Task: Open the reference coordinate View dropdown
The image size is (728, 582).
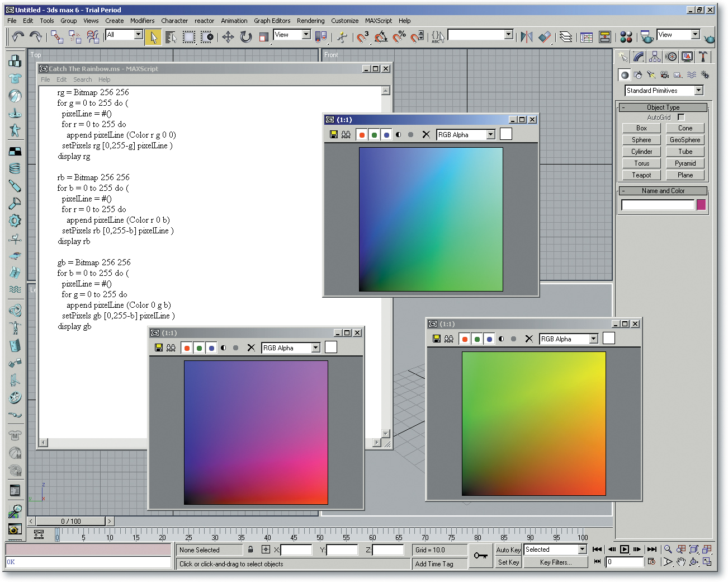Action: click(x=306, y=34)
